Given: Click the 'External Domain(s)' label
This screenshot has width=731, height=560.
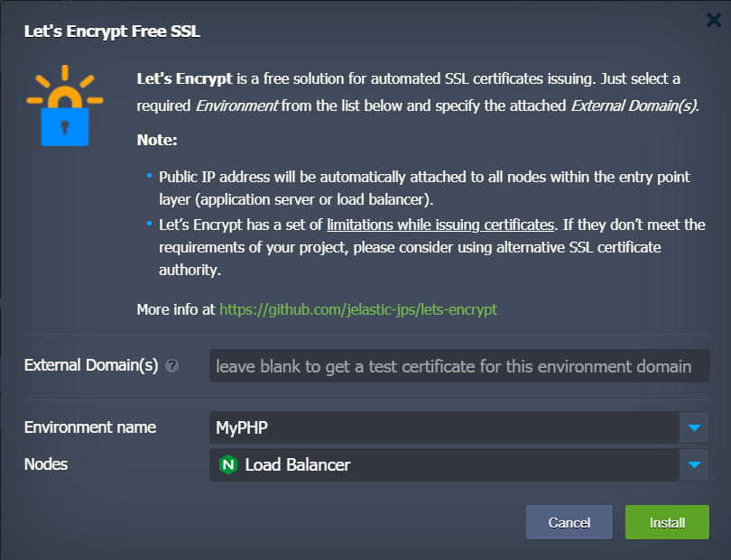Looking at the screenshot, I should 91,365.
